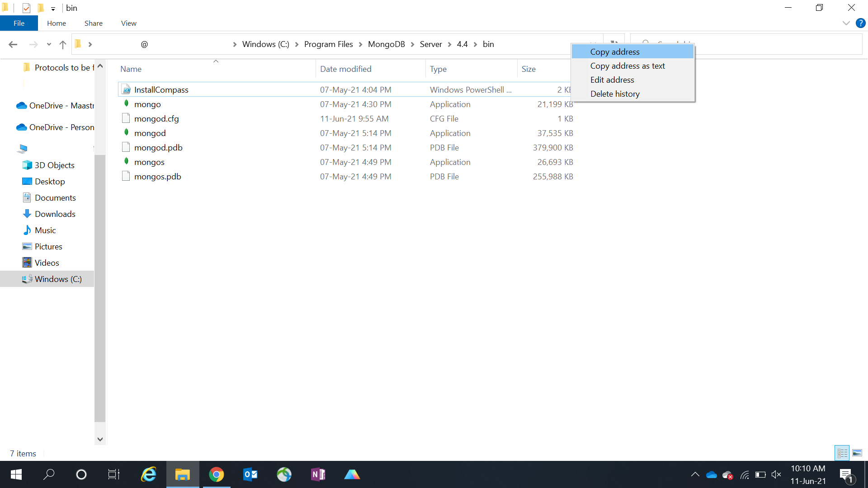
Task: Click Program Files in breadcrumb path
Action: coord(328,44)
